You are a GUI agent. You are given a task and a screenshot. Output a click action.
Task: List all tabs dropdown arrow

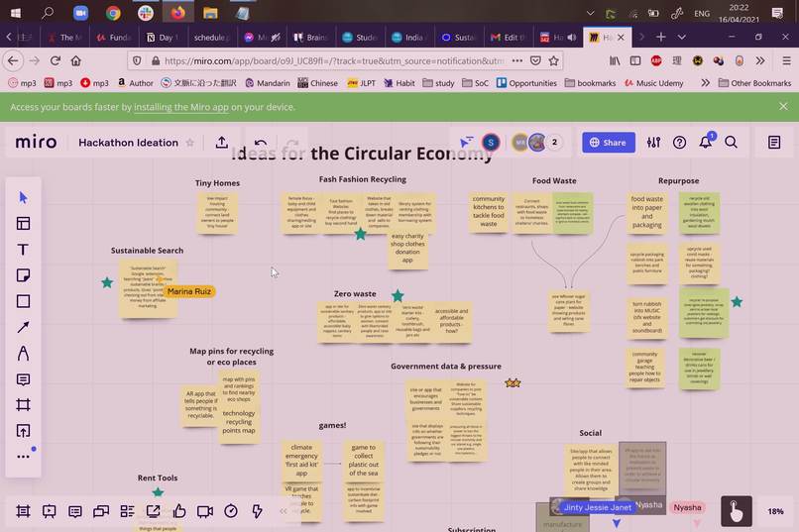click(x=681, y=37)
